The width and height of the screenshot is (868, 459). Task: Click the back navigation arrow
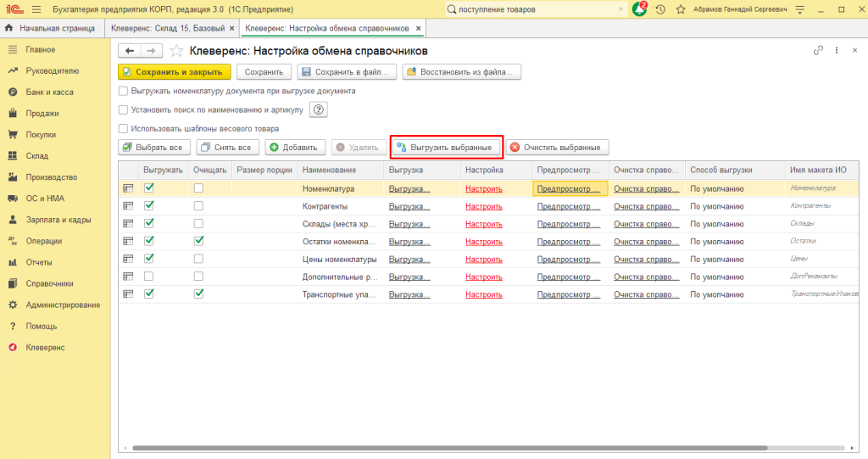point(131,51)
